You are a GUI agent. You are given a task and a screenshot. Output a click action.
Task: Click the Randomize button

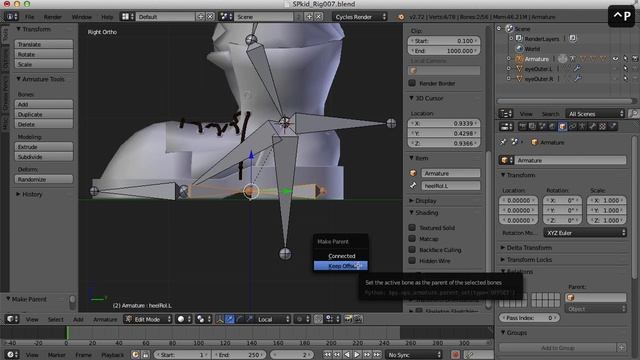(44, 179)
